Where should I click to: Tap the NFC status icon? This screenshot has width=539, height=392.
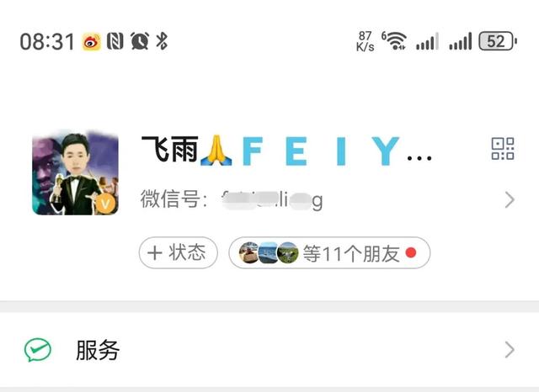[115, 41]
